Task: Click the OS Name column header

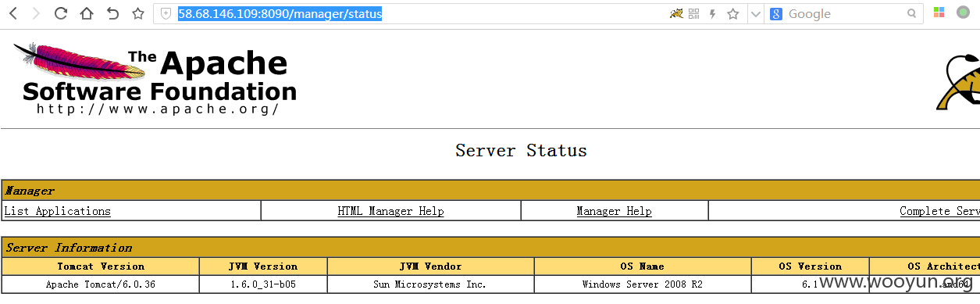Action: pos(643,266)
